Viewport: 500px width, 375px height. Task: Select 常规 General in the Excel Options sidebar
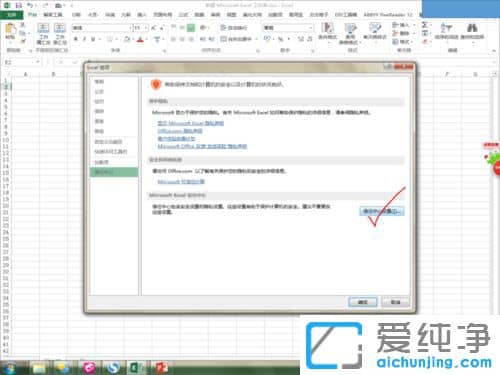tap(99, 82)
